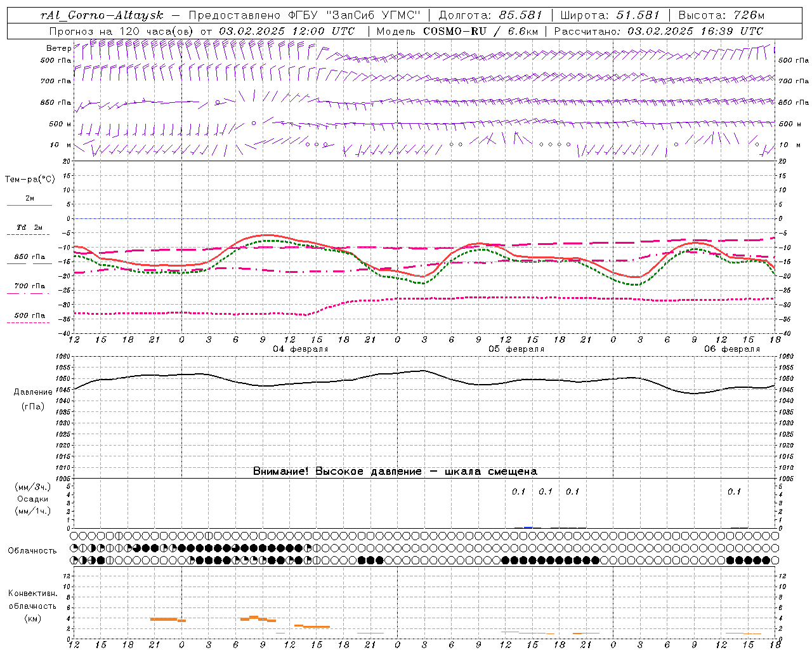Select the date label 04 февраля
The height and width of the screenshot is (650, 812).
(x=300, y=349)
